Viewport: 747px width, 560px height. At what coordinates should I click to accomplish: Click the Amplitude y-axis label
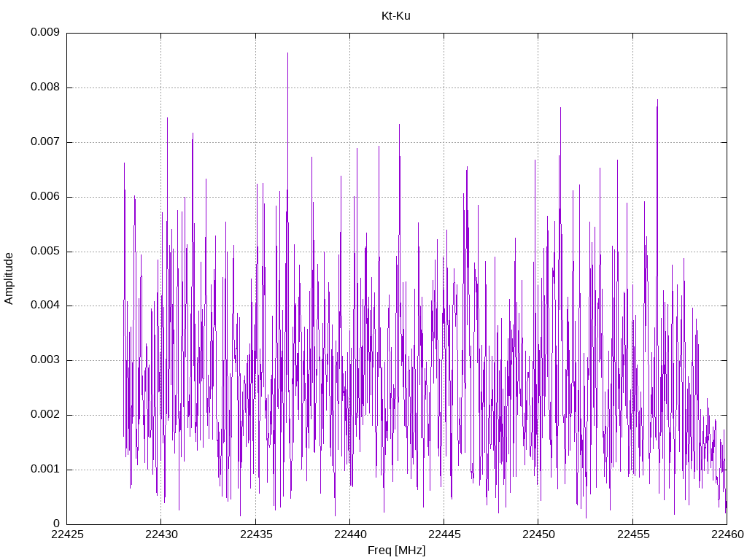(9, 279)
